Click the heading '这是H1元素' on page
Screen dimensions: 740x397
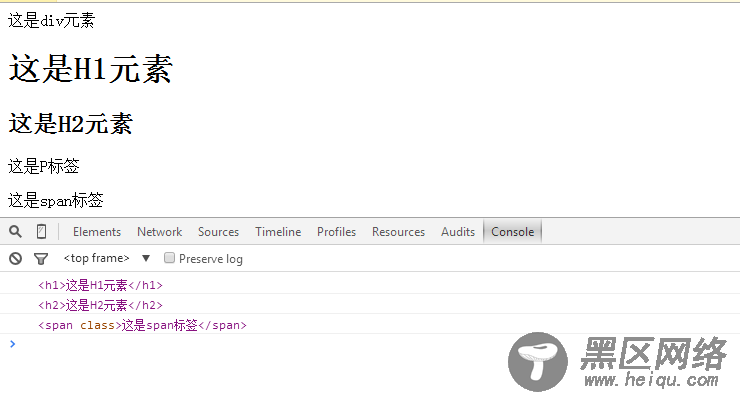(x=91, y=69)
